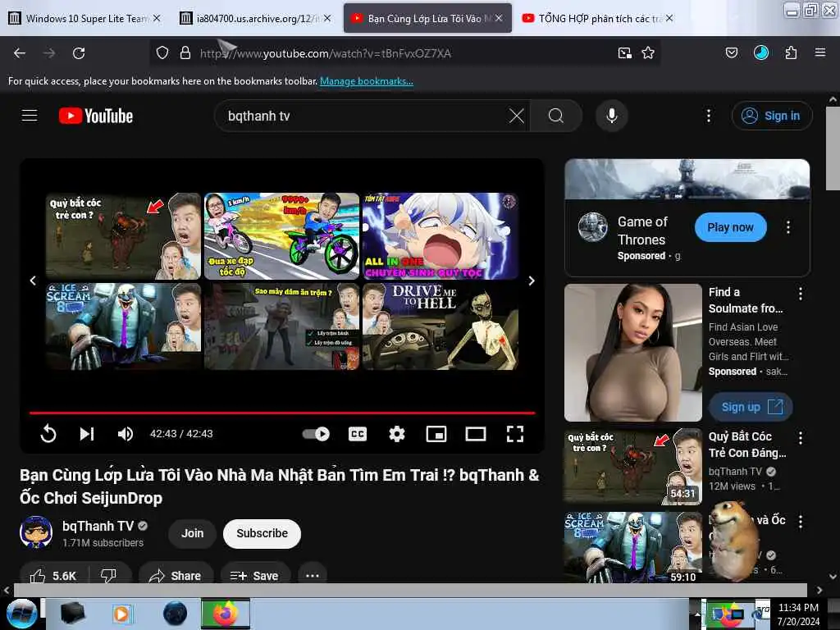Bookmark this page with the star
The height and width of the screenshot is (630, 840).
click(648, 53)
